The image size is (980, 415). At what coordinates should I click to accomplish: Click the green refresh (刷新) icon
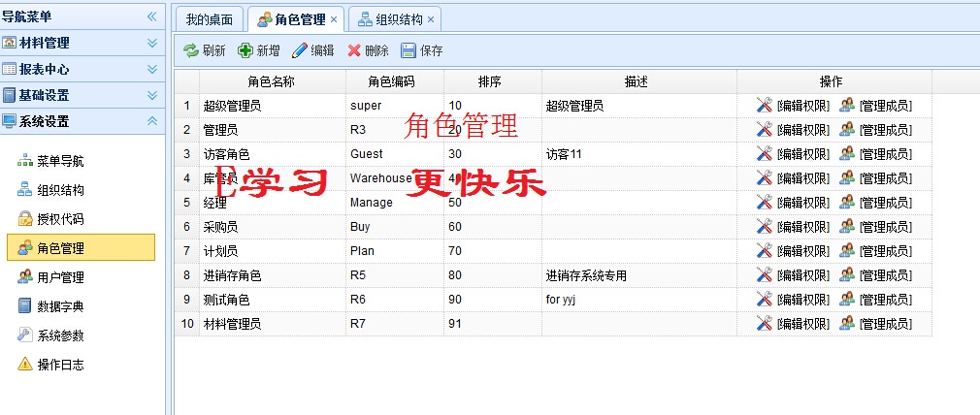tap(191, 50)
